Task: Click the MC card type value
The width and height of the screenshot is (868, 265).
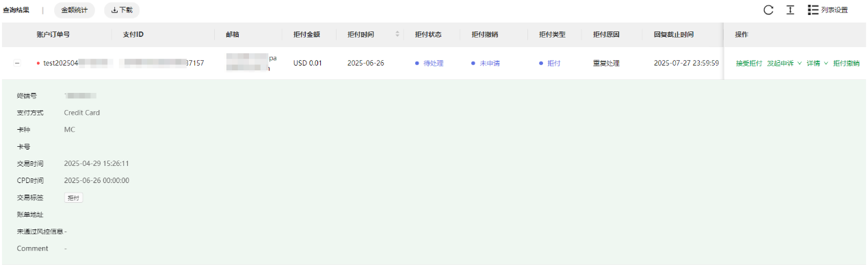Action: point(69,130)
